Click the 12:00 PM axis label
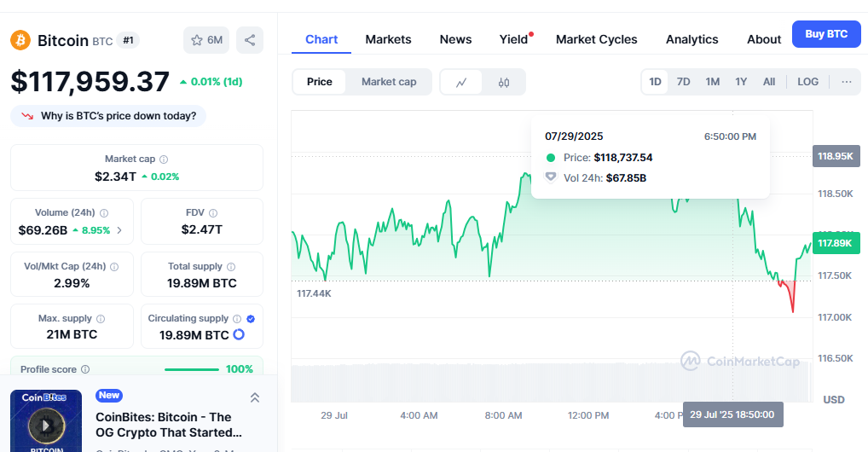Viewport: 868px width, 452px height. 587,415
